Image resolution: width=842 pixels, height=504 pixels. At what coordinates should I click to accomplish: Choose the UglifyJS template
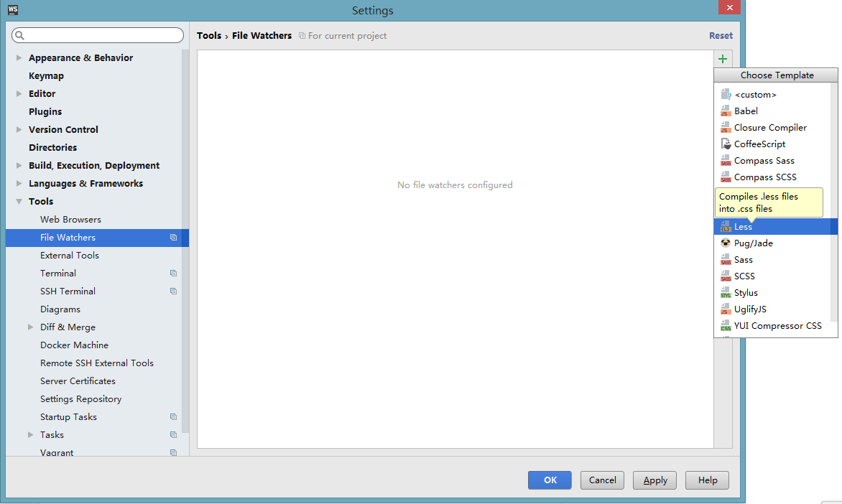click(x=772, y=309)
